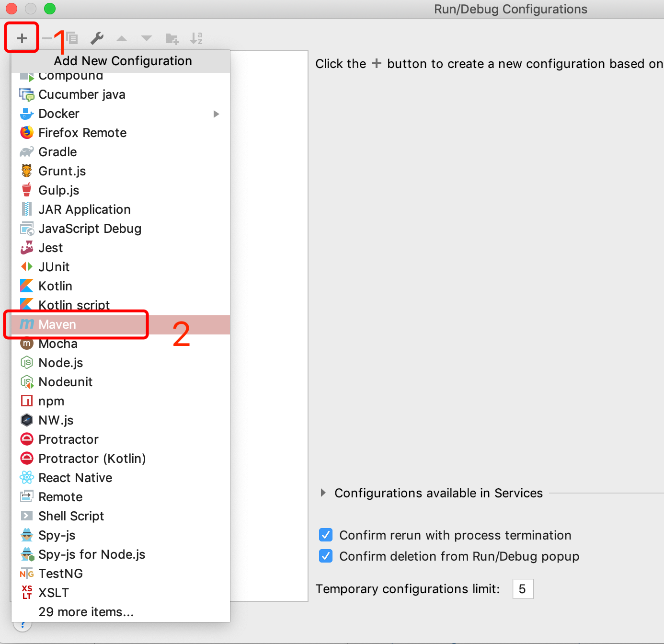Pick JUnit from the configuration list
The width and height of the screenshot is (664, 644).
coord(121,267)
